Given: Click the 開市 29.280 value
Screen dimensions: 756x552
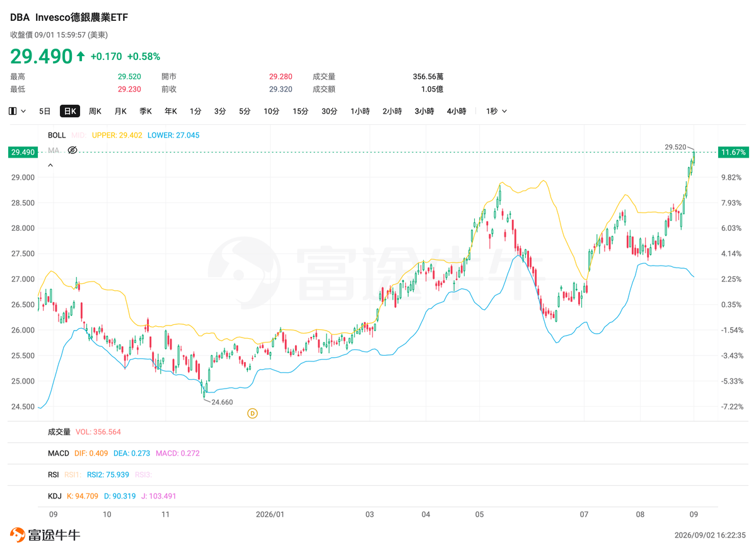Looking at the screenshot, I should click(281, 76).
